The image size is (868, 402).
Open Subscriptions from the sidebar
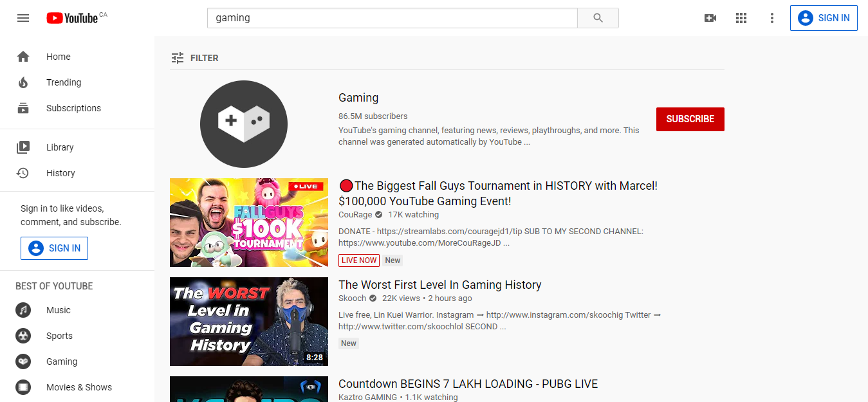[x=77, y=108]
